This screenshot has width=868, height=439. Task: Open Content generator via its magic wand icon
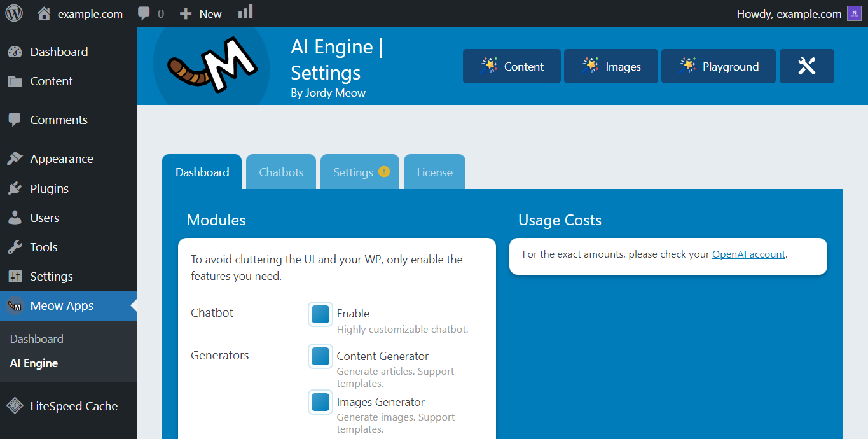[489, 66]
